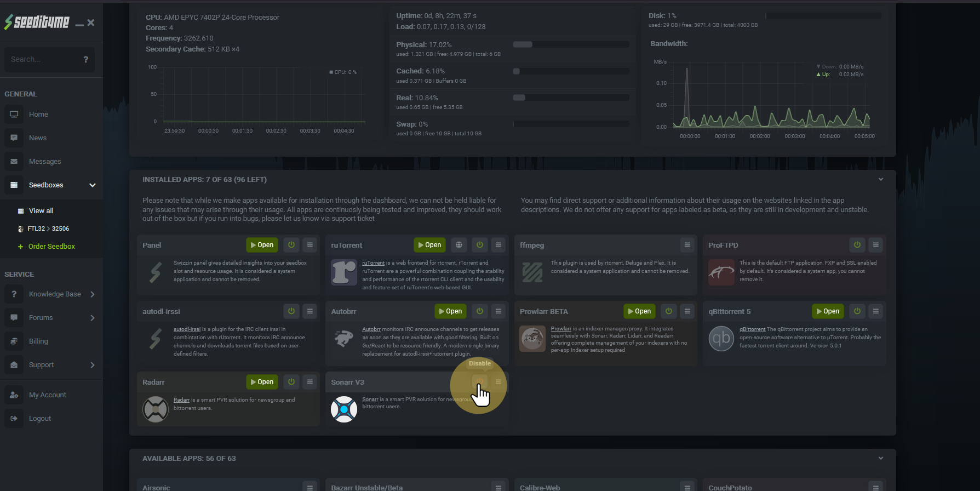Image resolution: width=980 pixels, height=491 pixels.
Task: Open ruTorrent with the Open button
Action: pos(429,245)
